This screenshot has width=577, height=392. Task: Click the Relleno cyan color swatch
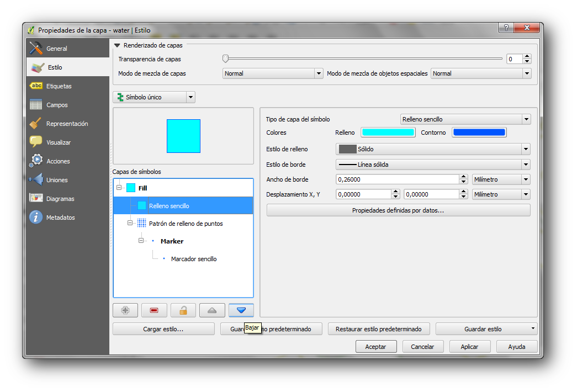pyautogui.click(x=388, y=133)
